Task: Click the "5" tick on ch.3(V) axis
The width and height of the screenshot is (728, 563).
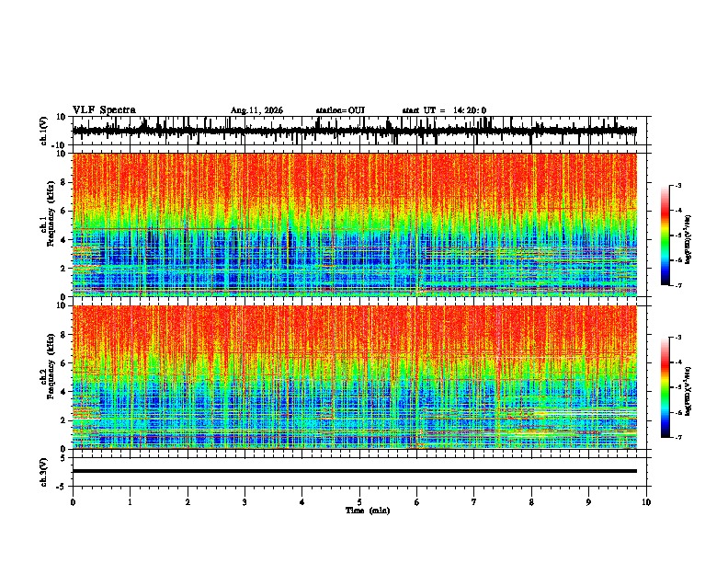Action: [64, 458]
